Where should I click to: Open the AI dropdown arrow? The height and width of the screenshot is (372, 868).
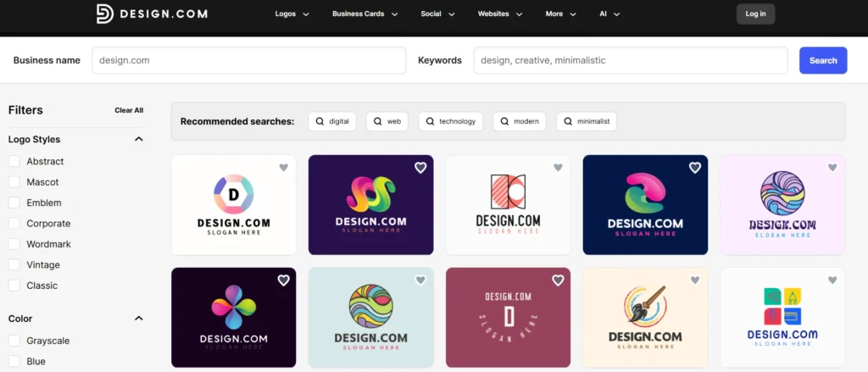point(617,14)
